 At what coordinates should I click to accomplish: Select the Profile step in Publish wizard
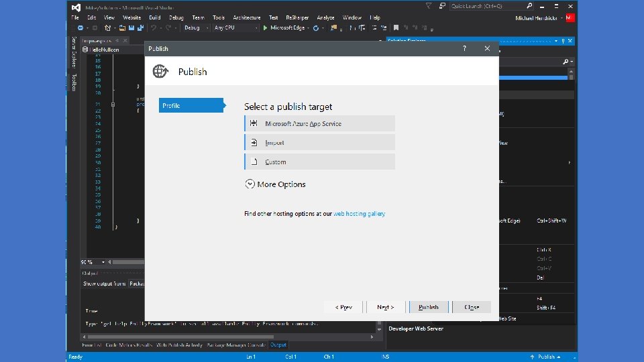coord(191,105)
